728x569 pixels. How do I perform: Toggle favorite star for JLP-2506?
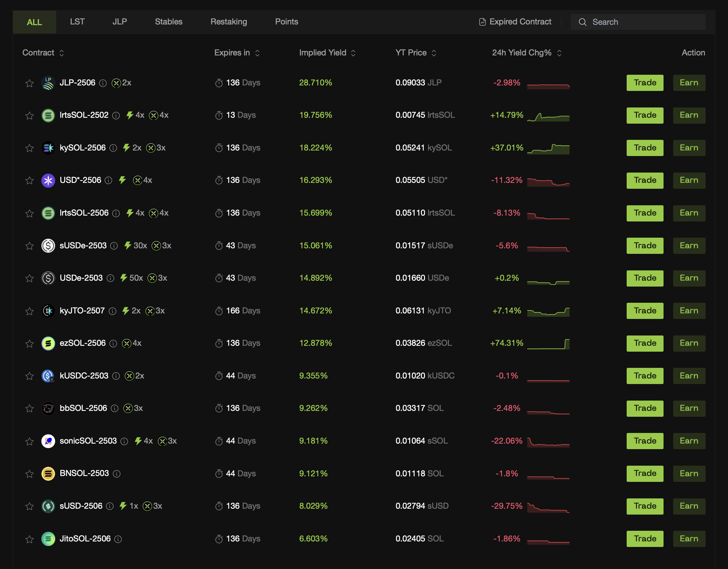[x=30, y=83]
